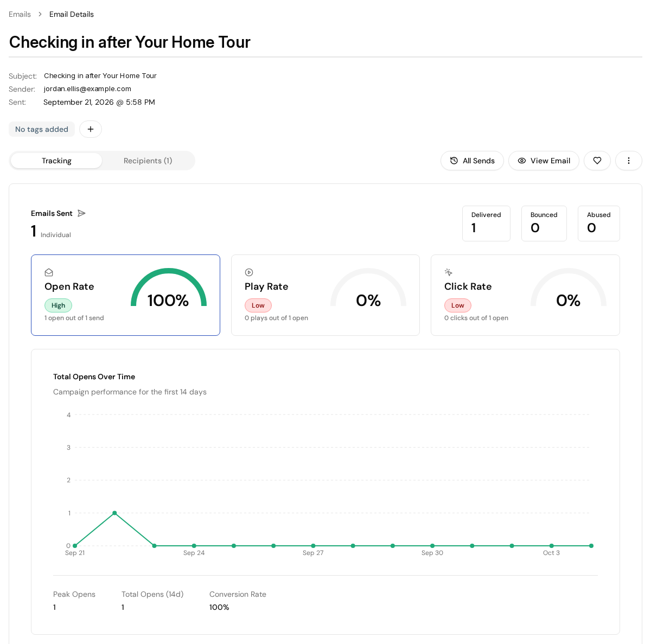The image size is (651, 644).
Task: Click the 100% Conversion Rate value
Action: pos(219,607)
